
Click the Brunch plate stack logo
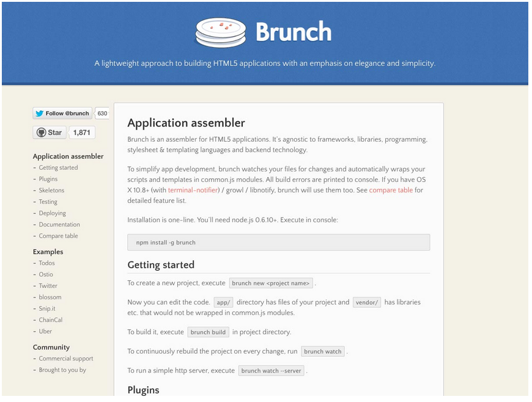click(x=220, y=32)
